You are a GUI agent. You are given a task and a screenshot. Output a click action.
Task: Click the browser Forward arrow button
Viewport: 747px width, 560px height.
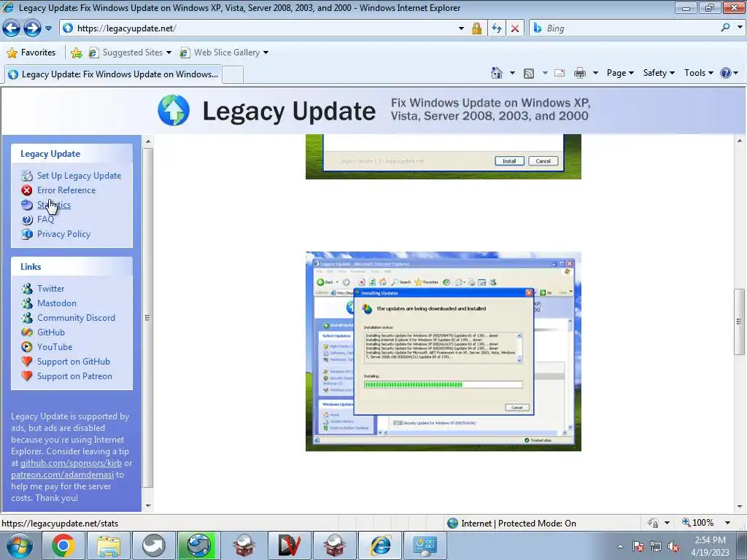click(x=32, y=28)
